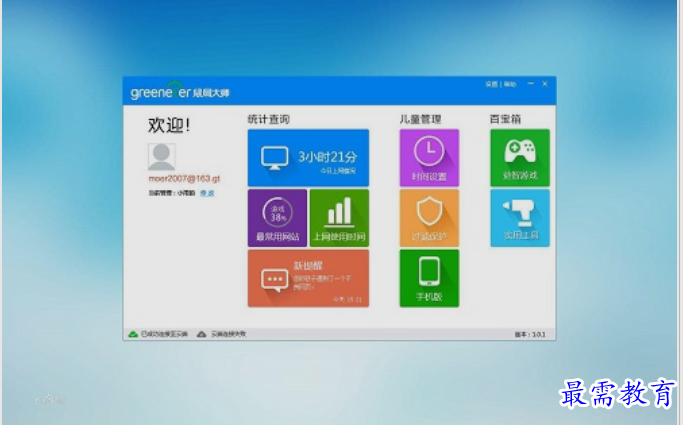Click the gray cloud status icon

click(201, 334)
